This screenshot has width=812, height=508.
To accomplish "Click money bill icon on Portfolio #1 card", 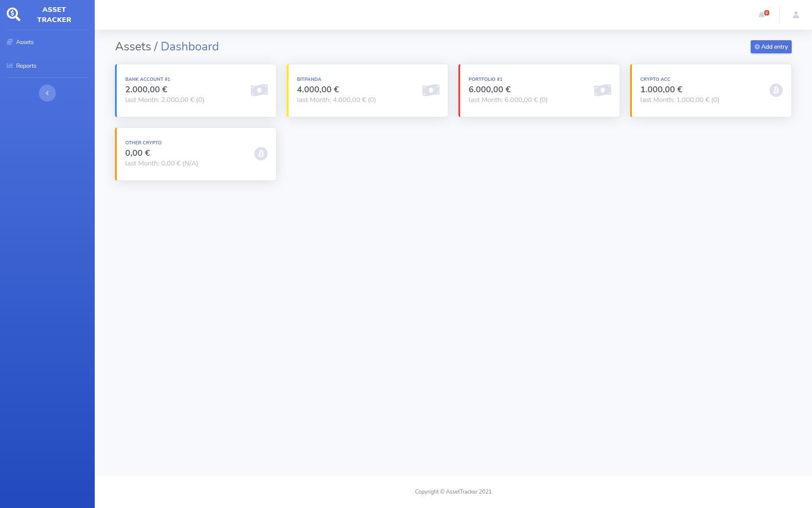I will 603,90.
